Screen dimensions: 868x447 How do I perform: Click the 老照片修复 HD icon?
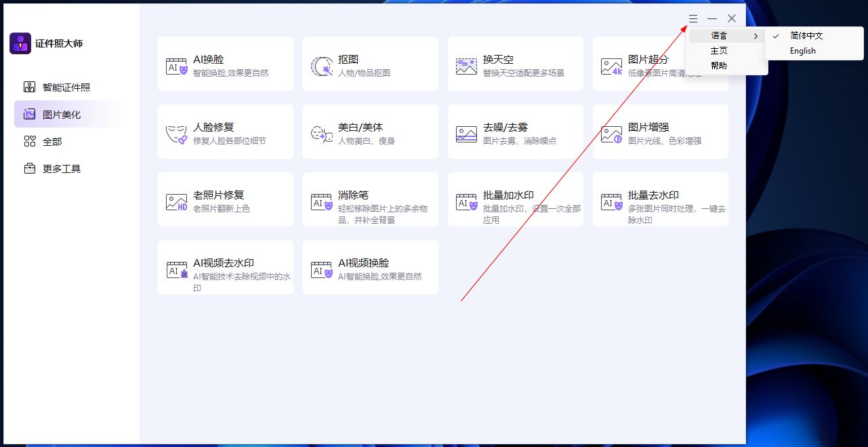(177, 201)
